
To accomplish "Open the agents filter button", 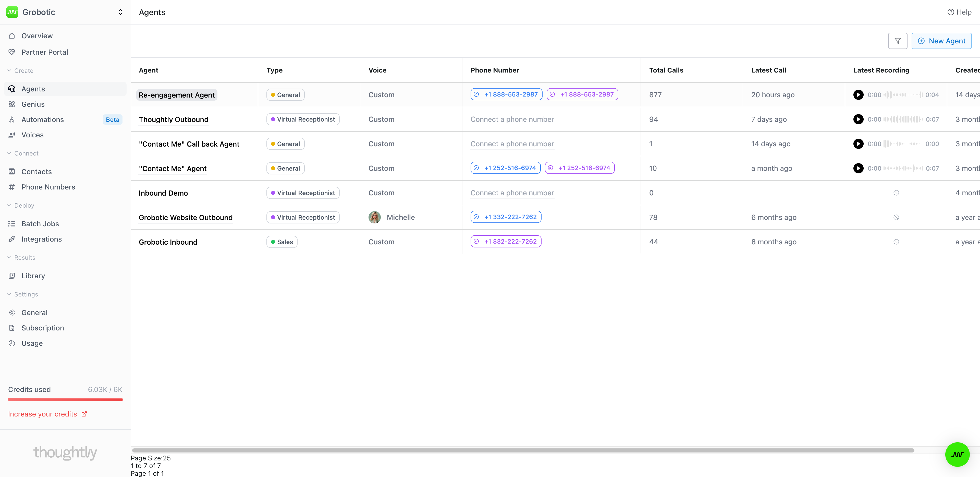I will (898, 41).
